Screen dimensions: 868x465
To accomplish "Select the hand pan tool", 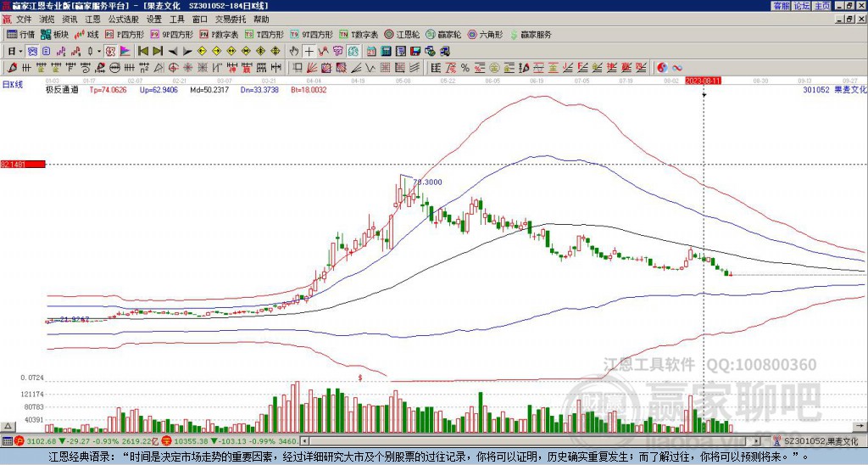I will [x=294, y=51].
